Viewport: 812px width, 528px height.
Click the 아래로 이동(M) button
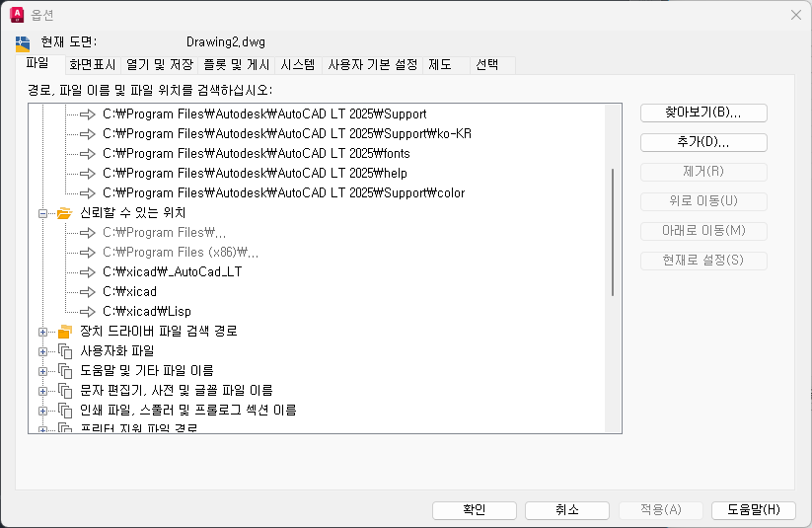(703, 231)
